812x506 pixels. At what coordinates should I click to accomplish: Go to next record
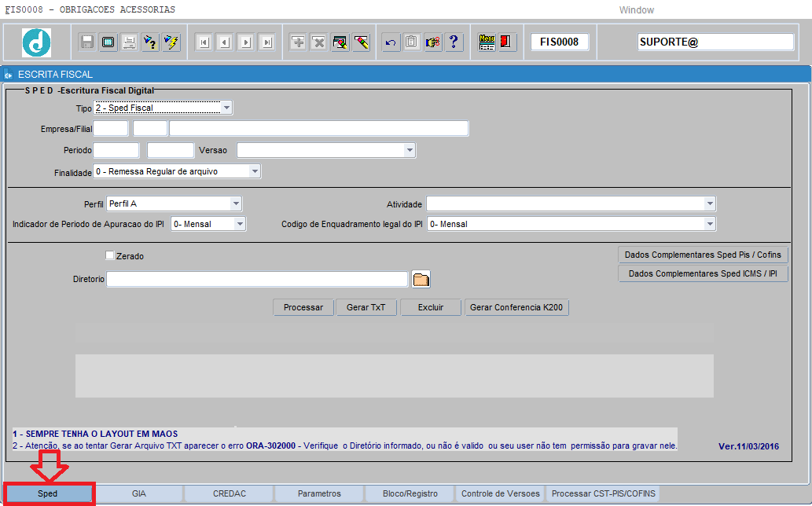pos(246,42)
